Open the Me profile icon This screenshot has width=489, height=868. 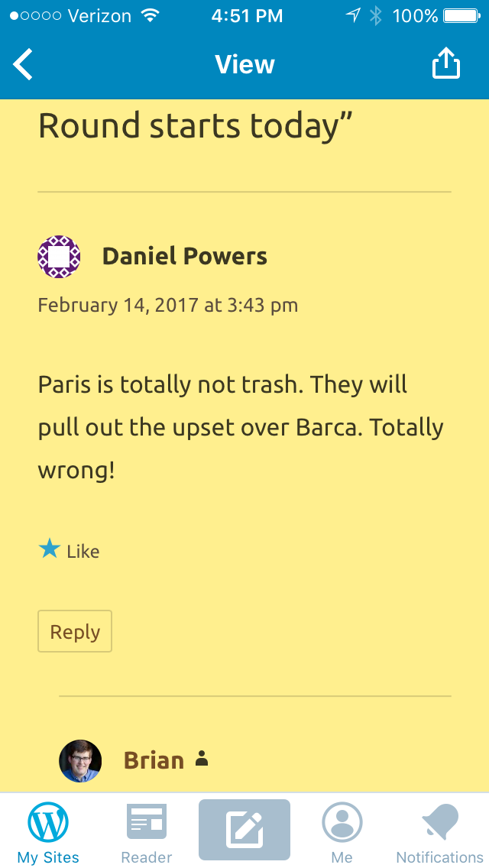[342, 822]
